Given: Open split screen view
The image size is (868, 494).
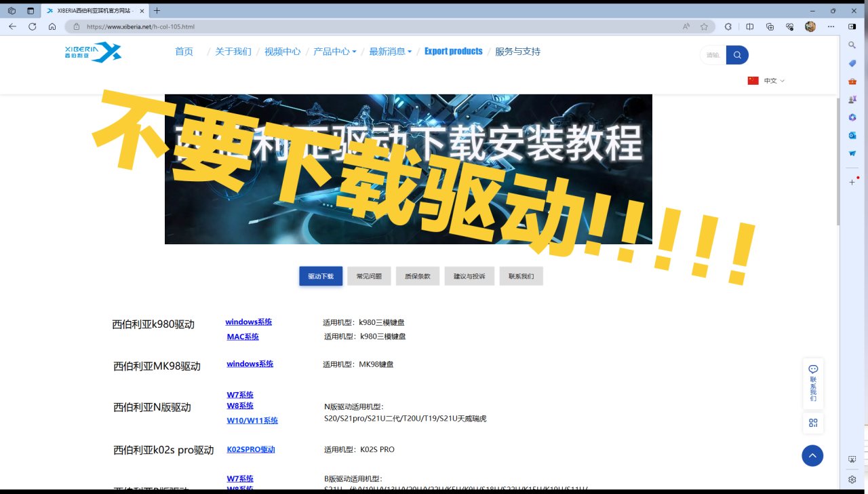Looking at the screenshot, I should [x=749, y=26].
